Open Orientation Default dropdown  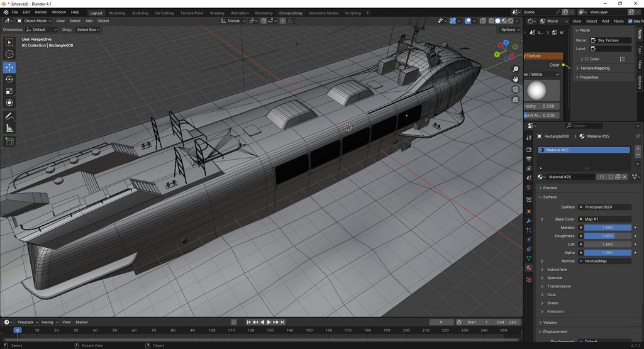pos(42,30)
